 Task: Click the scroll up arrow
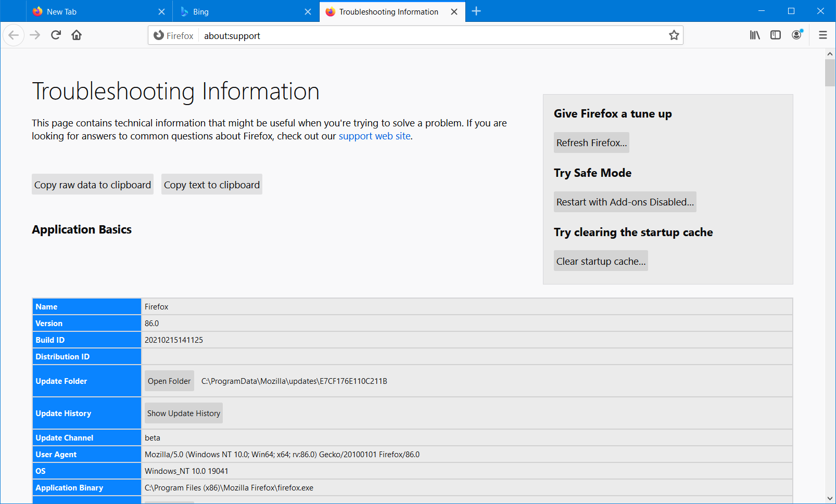pyautogui.click(x=830, y=54)
